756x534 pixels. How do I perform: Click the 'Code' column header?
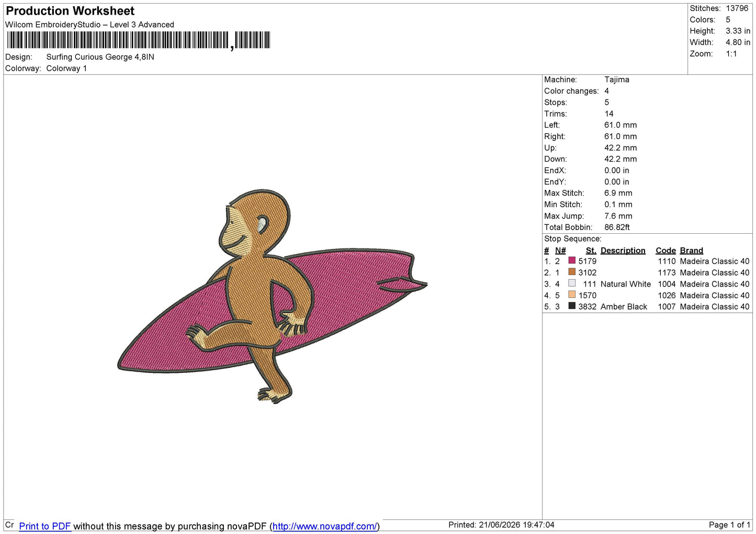click(x=665, y=251)
